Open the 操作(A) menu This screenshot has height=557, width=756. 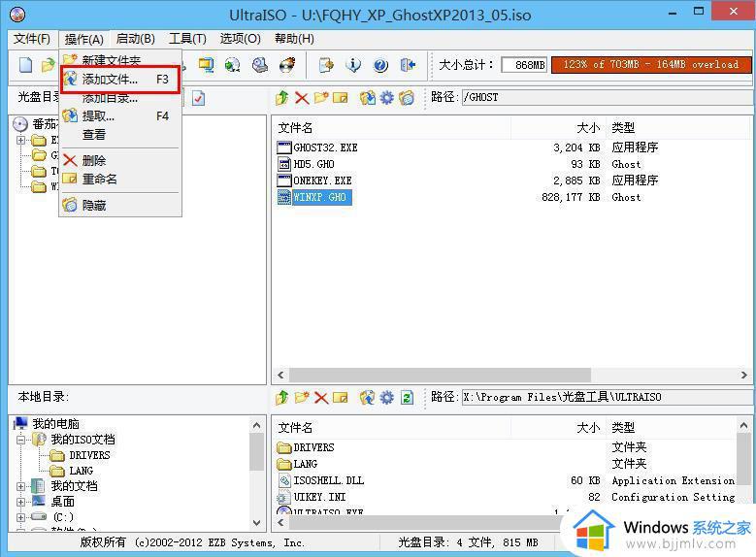click(83, 39)
